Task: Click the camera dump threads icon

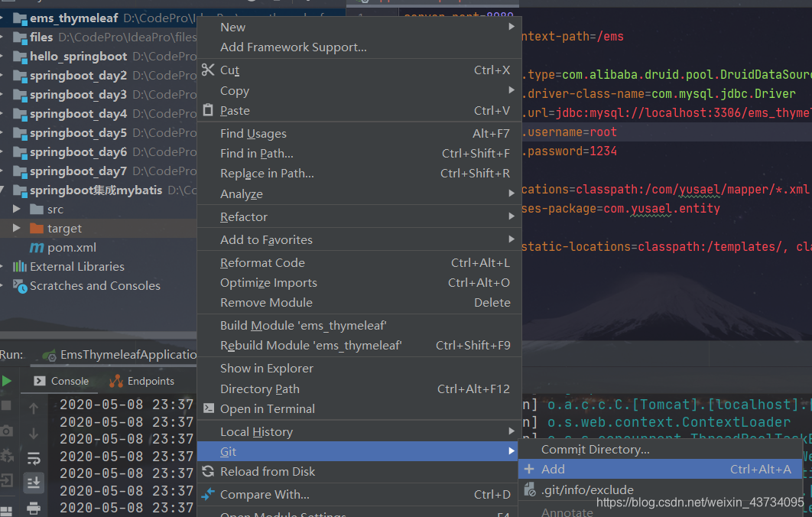Action: 6,431
